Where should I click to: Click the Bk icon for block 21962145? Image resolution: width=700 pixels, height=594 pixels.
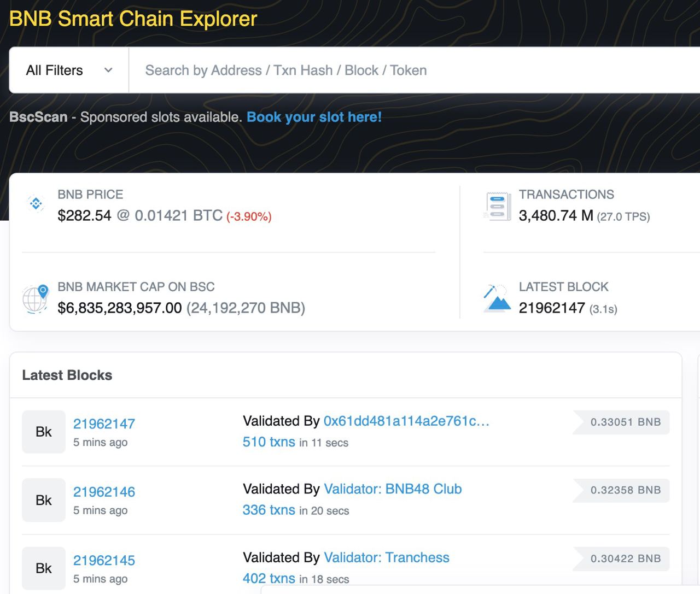44,568
